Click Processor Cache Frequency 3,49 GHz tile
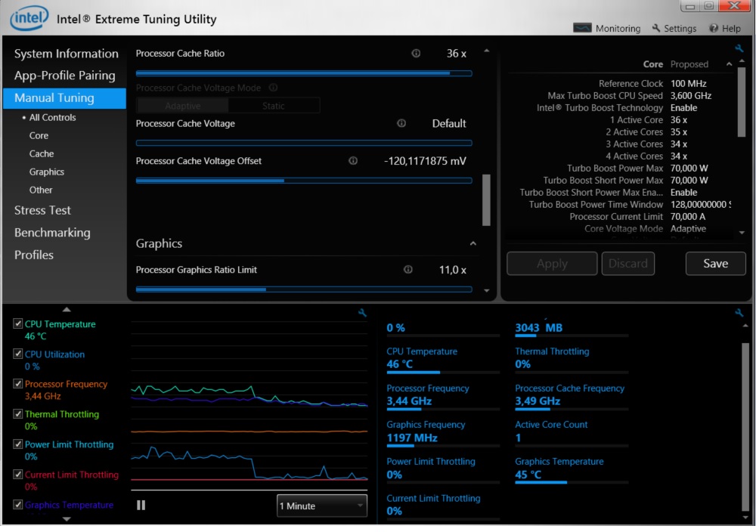This screenshot has height=532, width=756. [x=571, y=396]
